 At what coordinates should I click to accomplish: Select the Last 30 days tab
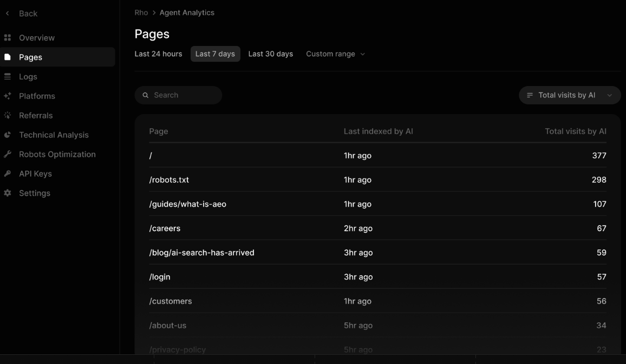coord(270,54)
